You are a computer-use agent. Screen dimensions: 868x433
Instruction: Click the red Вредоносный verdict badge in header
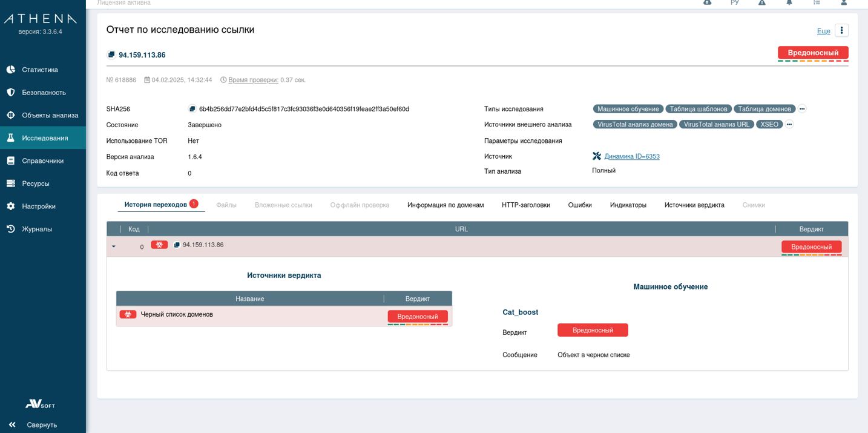coord(812,53)
